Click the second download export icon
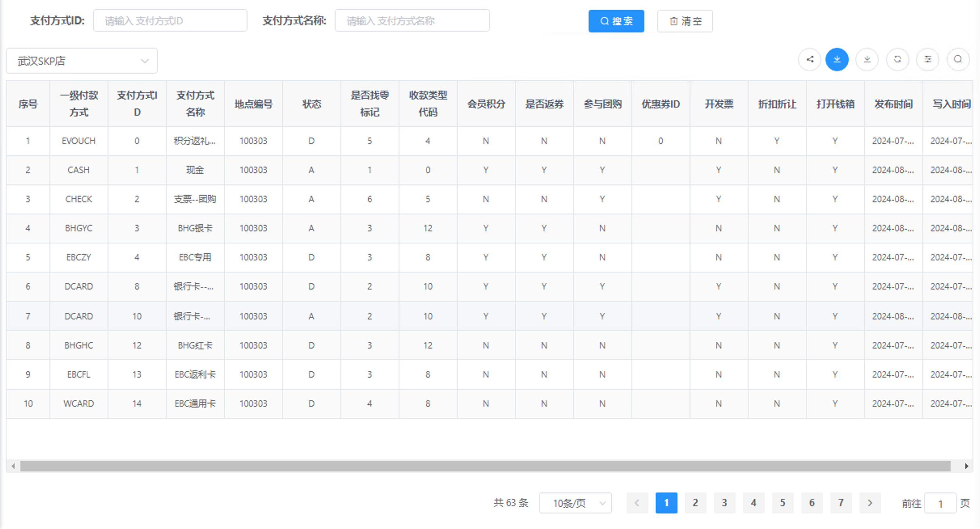Viewport: 980px width, 529px height. coord(867,59)
